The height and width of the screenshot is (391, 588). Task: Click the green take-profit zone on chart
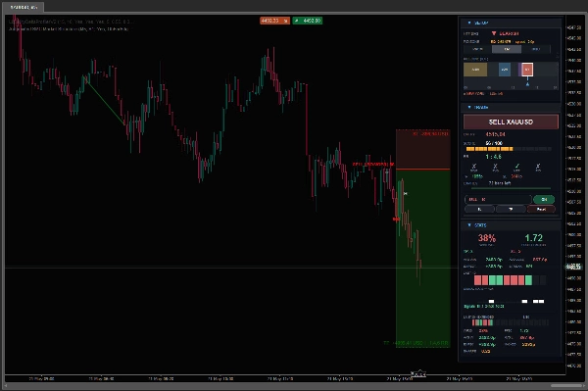(423, 259)
